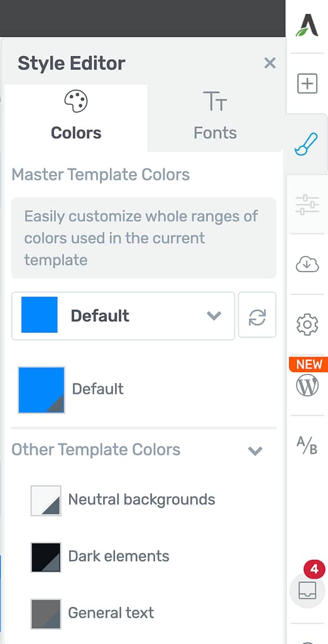
Task: Open the inbox notifications icon with badge
Action: 307,590
